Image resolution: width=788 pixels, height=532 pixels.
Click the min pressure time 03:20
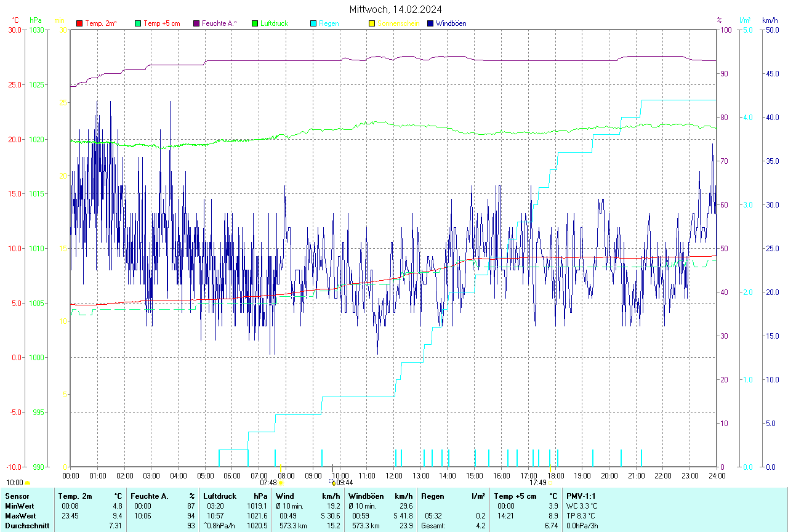pyautogui.click(x=215, y=506)
